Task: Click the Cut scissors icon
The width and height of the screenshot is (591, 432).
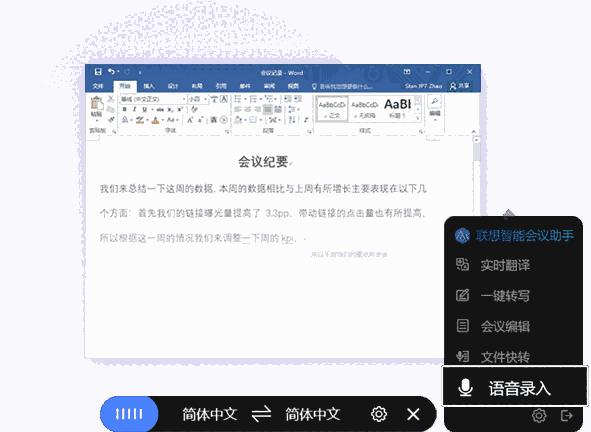Action: [x=110, y=99]
